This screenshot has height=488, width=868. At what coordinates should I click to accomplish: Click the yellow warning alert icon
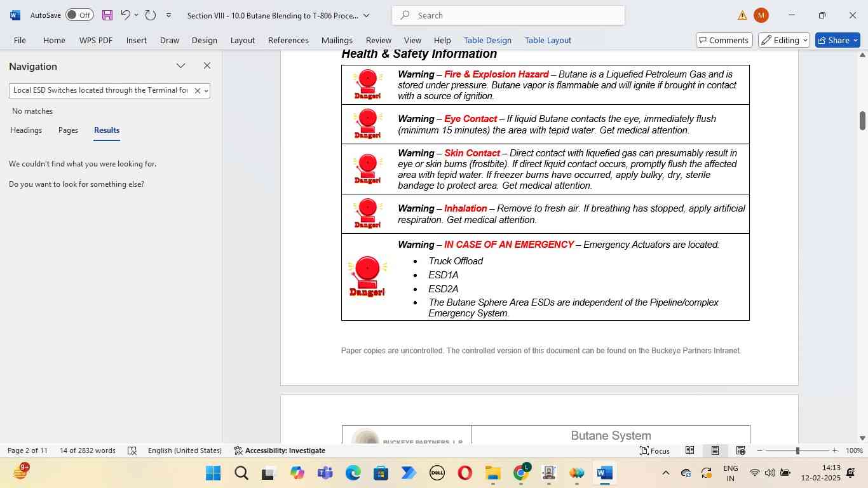(742, 15)
